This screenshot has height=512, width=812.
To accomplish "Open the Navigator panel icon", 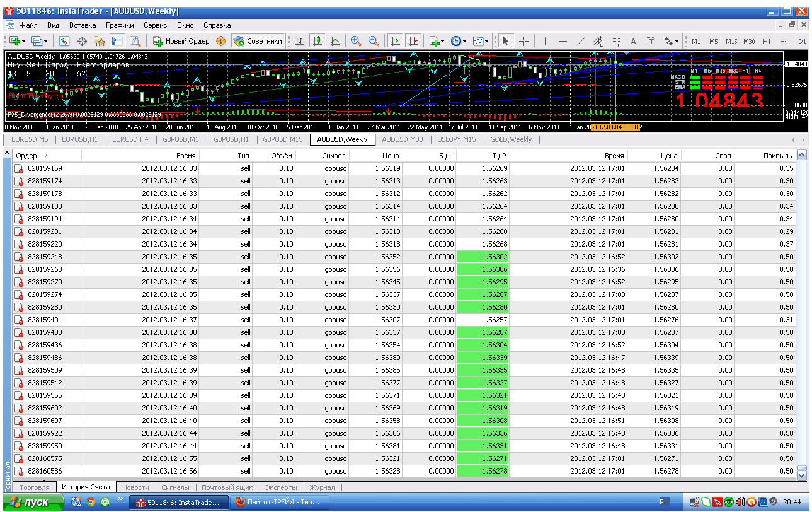I will pyautogui.click(x=100, y=41).
